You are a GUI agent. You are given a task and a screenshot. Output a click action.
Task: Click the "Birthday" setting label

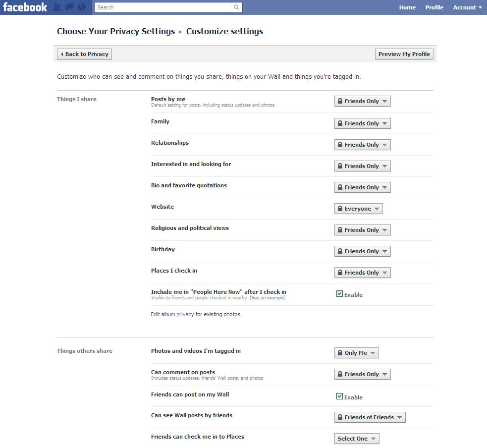point(163,249)
